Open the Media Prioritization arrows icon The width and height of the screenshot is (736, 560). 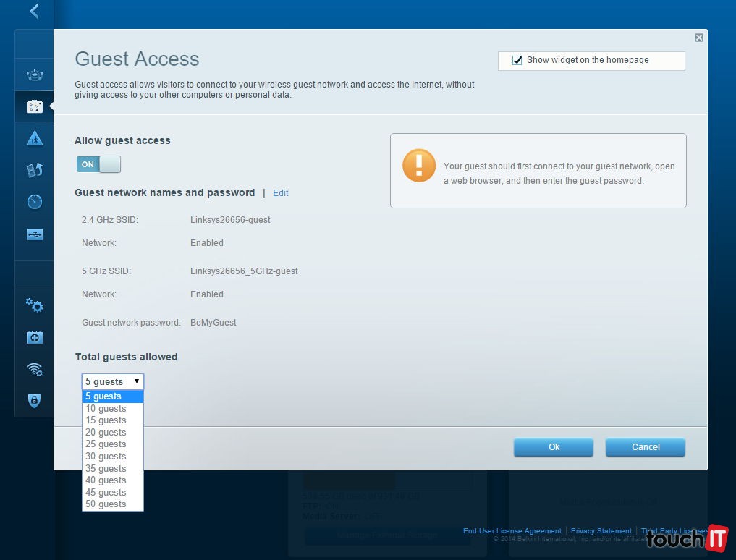pyautogui.click(x=35, y=170)
